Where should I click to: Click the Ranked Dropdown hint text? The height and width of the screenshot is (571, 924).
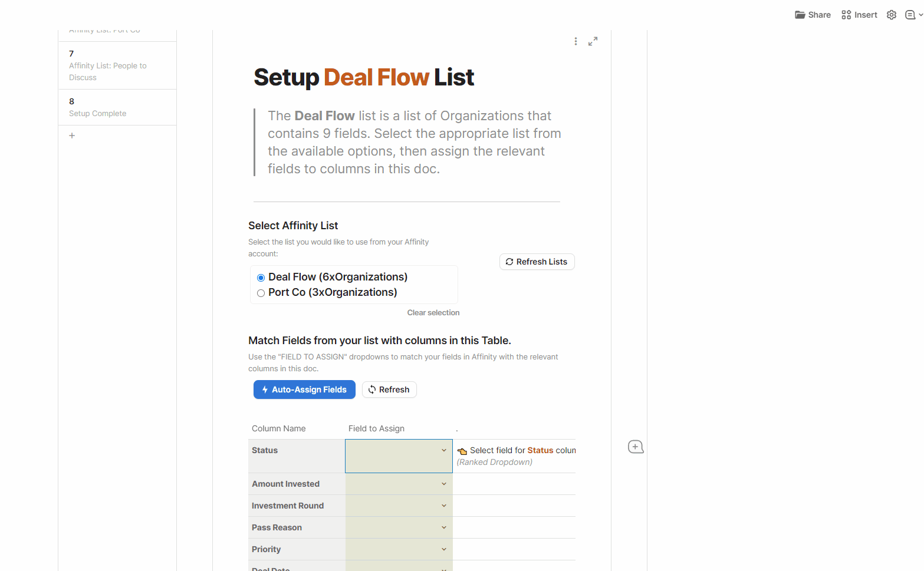(495, 462)
